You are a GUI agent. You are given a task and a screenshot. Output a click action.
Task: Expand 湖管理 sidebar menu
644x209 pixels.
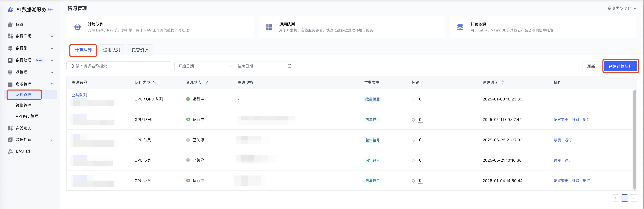52,72
